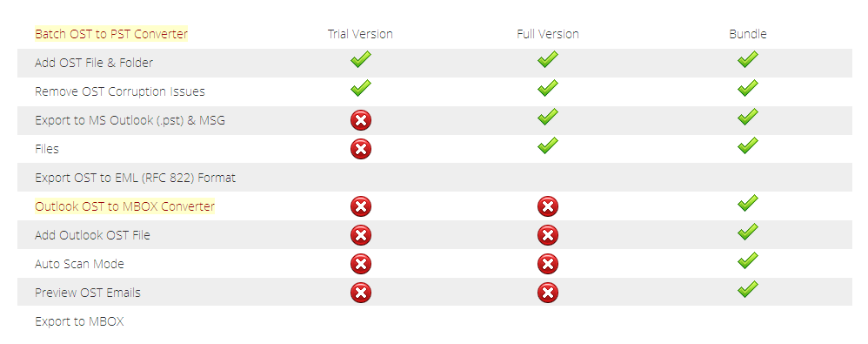Image resolution: width=868 pixels, height=344 pixels.
Task: Click Bundle checkmark for Add OST File & Folder
Action: click(x=747, y=60)
